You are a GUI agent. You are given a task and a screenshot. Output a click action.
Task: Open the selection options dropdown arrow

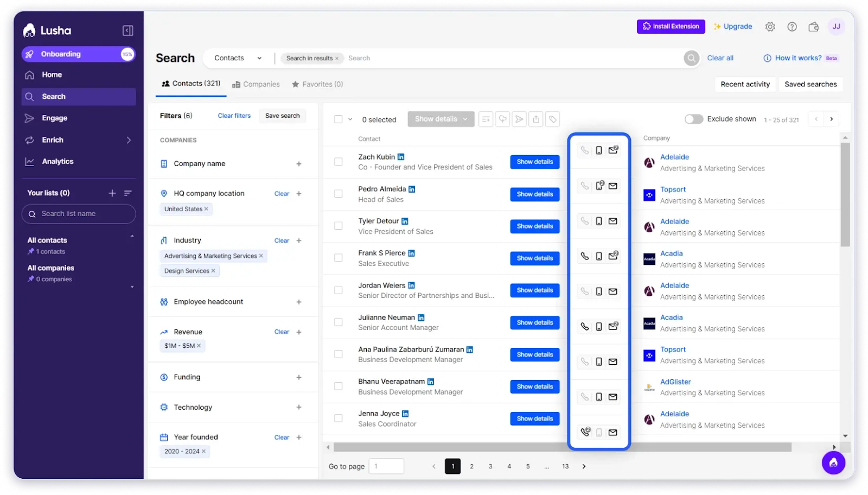click(350, 119)
